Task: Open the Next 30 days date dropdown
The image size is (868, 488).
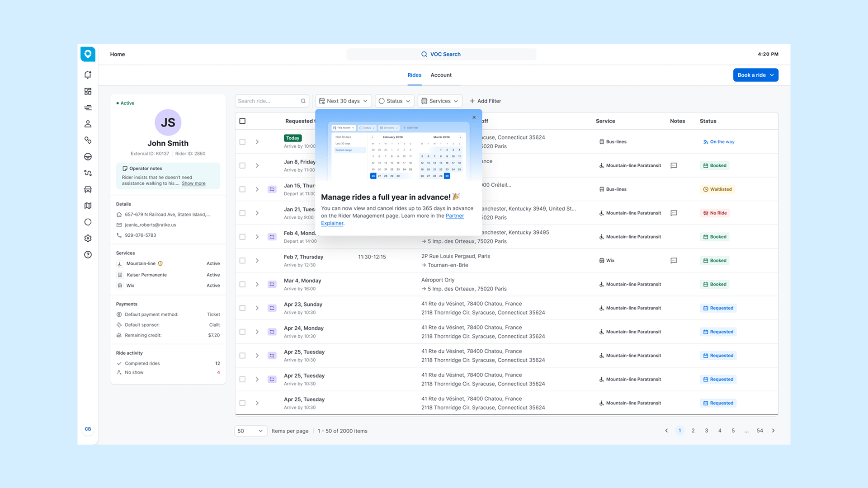Action: 343,101
